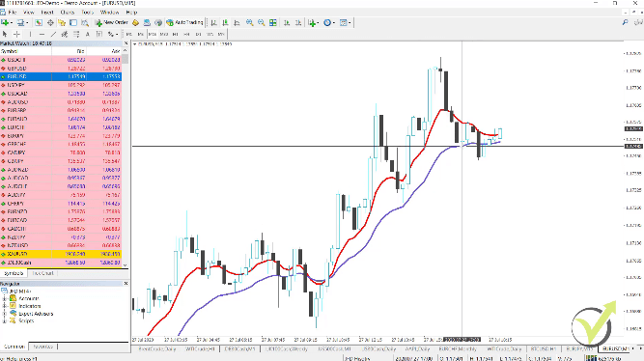
Task: Open search magnifier in toolbar
Action: [625, 22]
